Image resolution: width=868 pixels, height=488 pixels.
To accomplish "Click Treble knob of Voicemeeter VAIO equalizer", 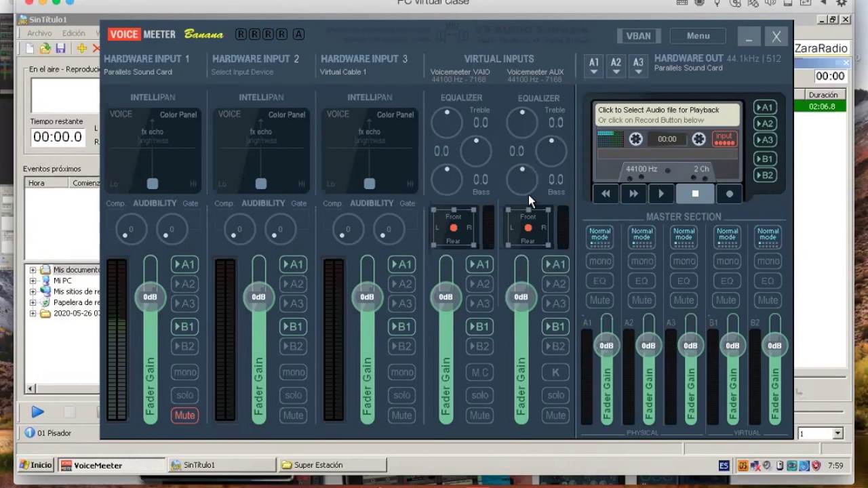I will (446, 122).
